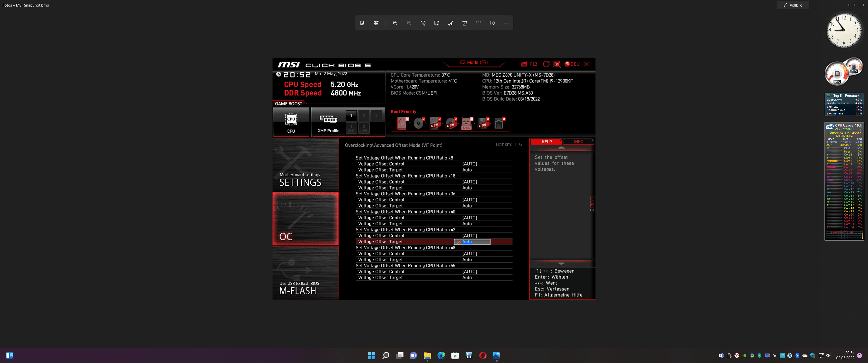
Task: Select XMP user profile 2
Action: pos(364,128)
